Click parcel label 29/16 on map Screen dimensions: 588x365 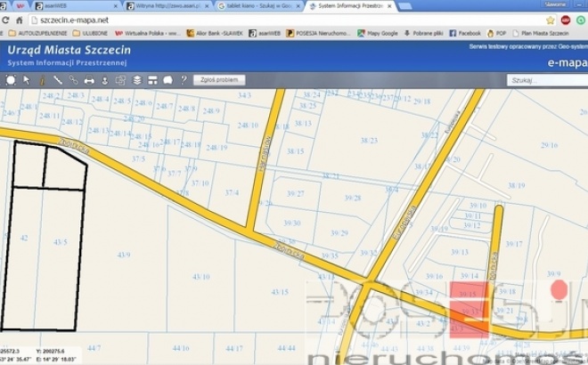click(x=549, y=145)
